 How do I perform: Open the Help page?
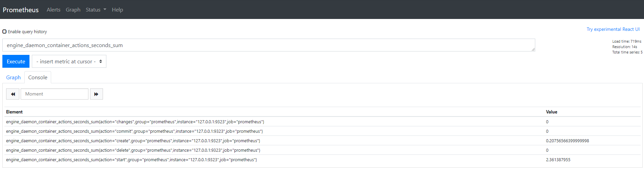tap(118, 10)
